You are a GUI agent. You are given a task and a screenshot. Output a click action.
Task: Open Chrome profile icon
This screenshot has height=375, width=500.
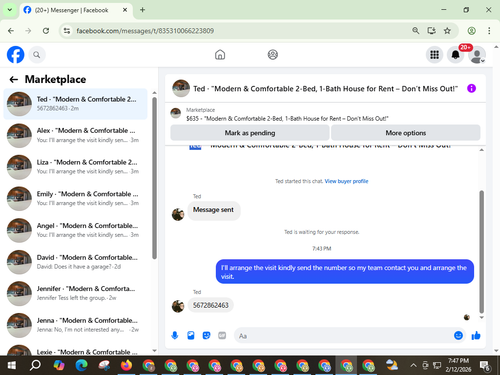471,31
